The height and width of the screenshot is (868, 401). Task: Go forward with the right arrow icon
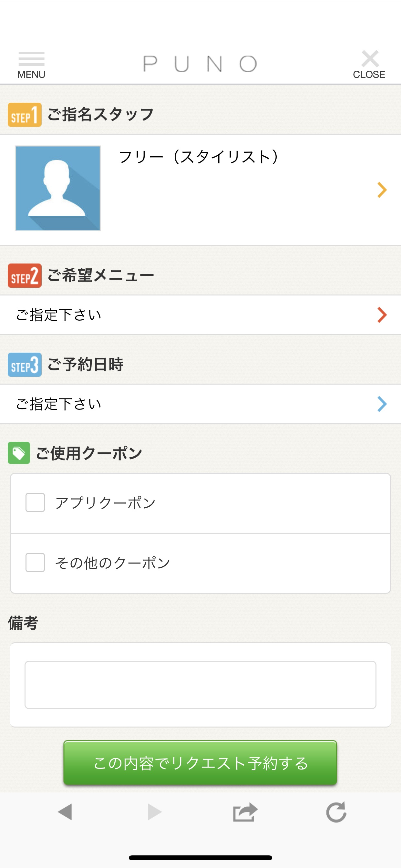click(155, 812)
